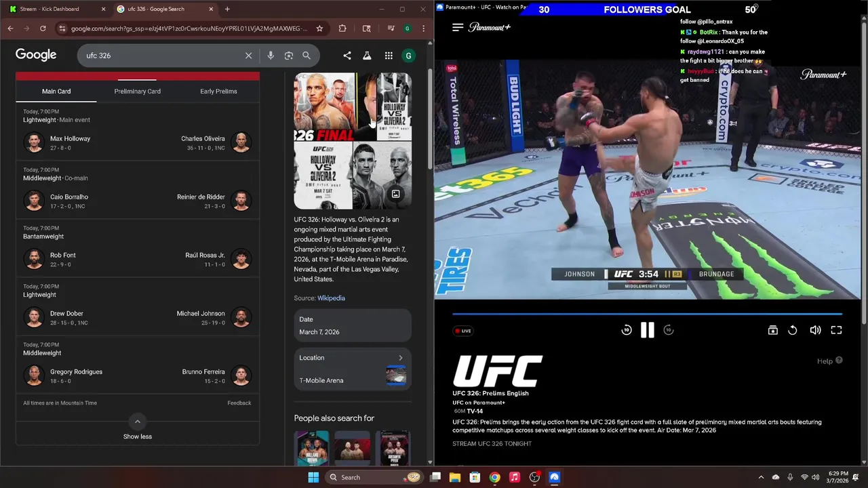Enter fullscreen in Paramount+ player
The width and height of the screenshot is (868, 488).
tap(836, 330)
